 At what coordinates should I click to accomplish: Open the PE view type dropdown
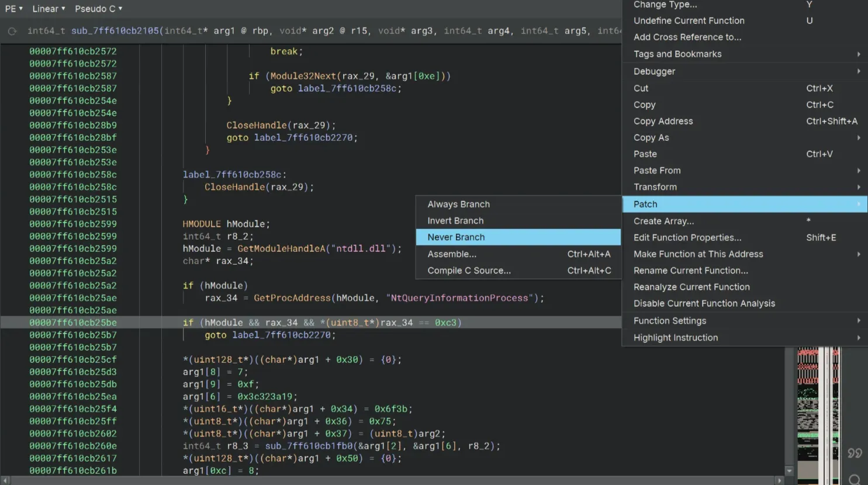coord(13,9)
